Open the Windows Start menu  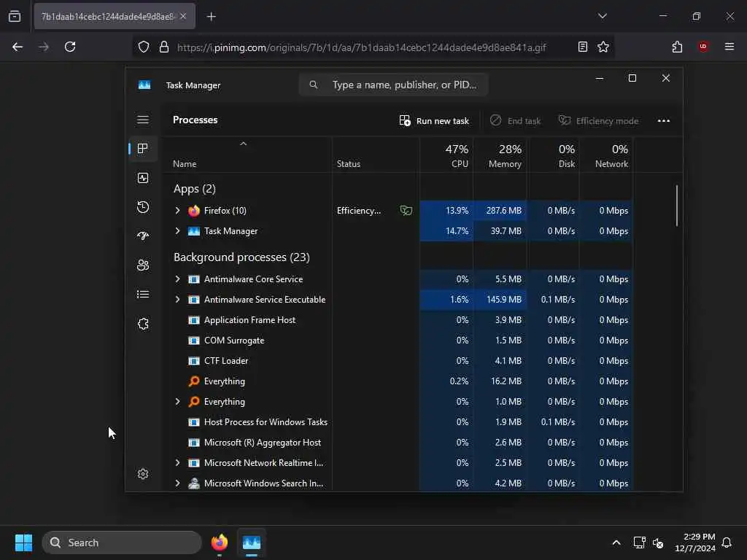(23, 542)
